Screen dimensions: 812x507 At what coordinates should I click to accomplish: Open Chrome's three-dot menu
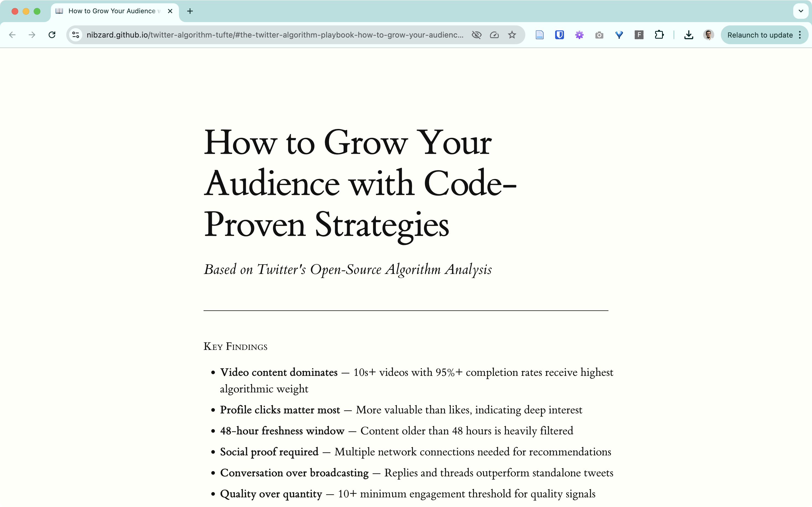click(800, 35)
